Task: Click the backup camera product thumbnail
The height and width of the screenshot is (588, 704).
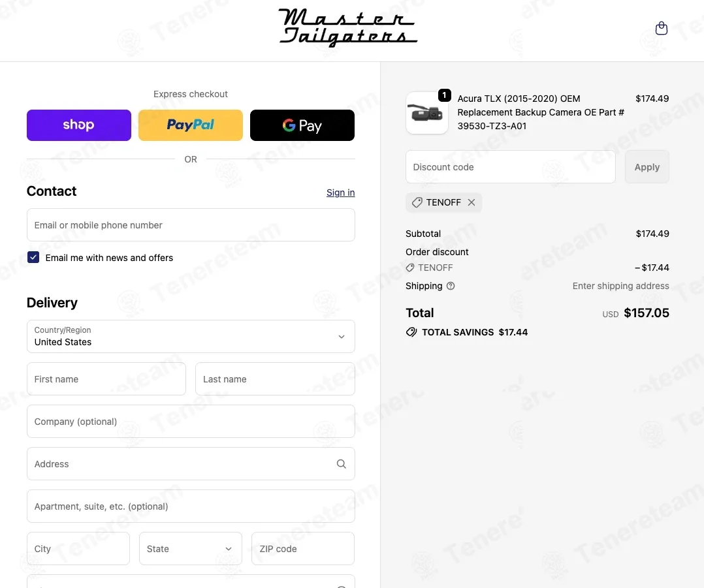Action: 426,113
